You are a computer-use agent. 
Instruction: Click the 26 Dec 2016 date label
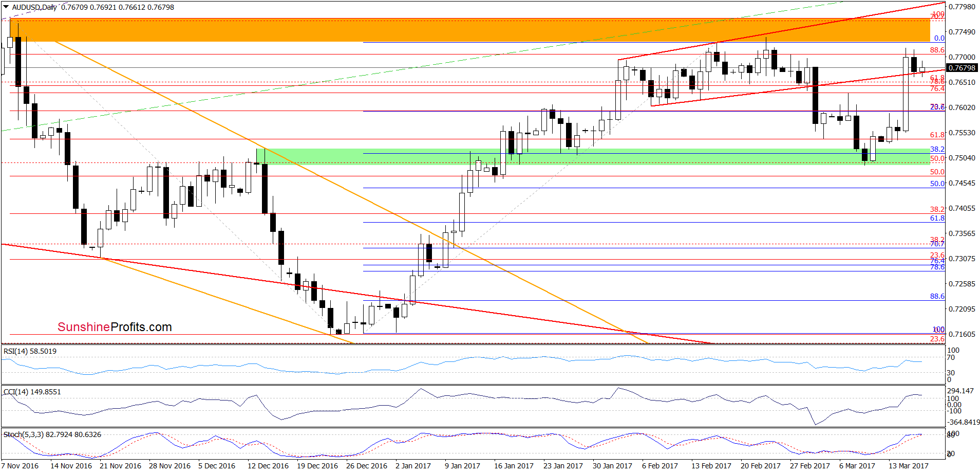point(367,466)
